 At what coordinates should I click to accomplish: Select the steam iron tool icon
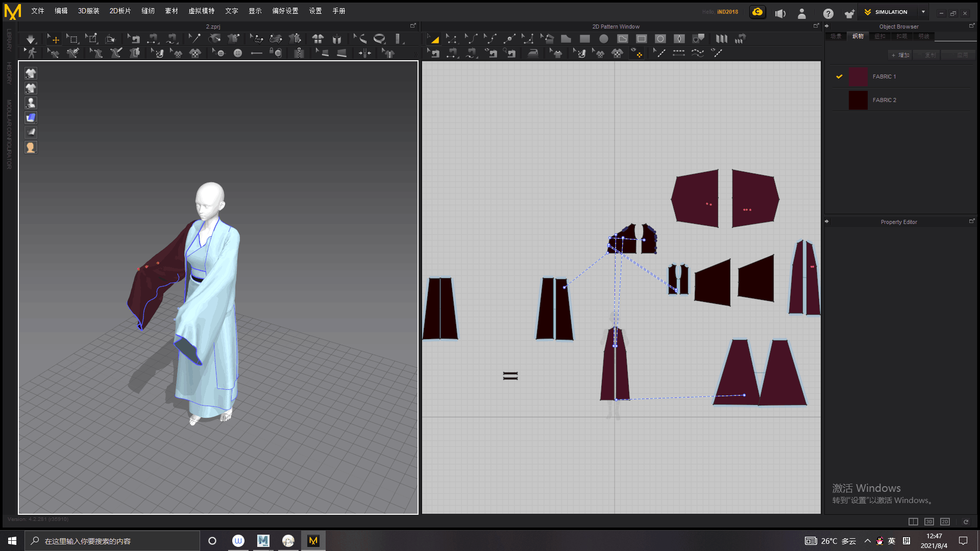533,53
